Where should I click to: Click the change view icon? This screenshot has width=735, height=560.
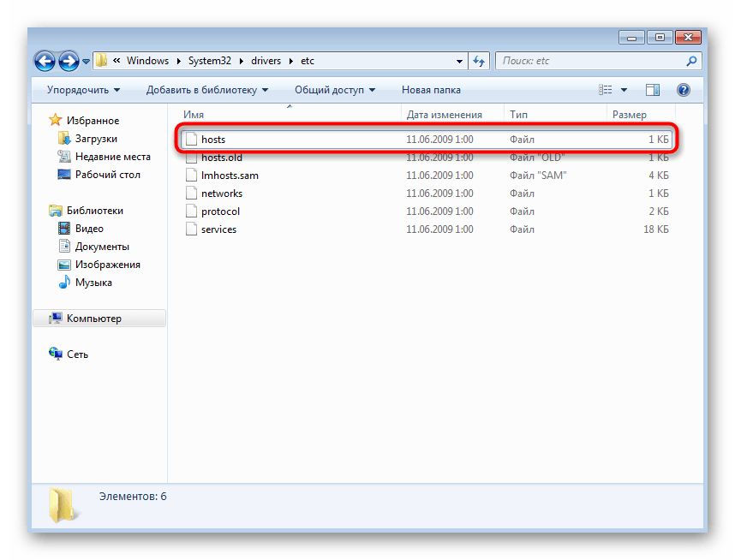point(606,90)
